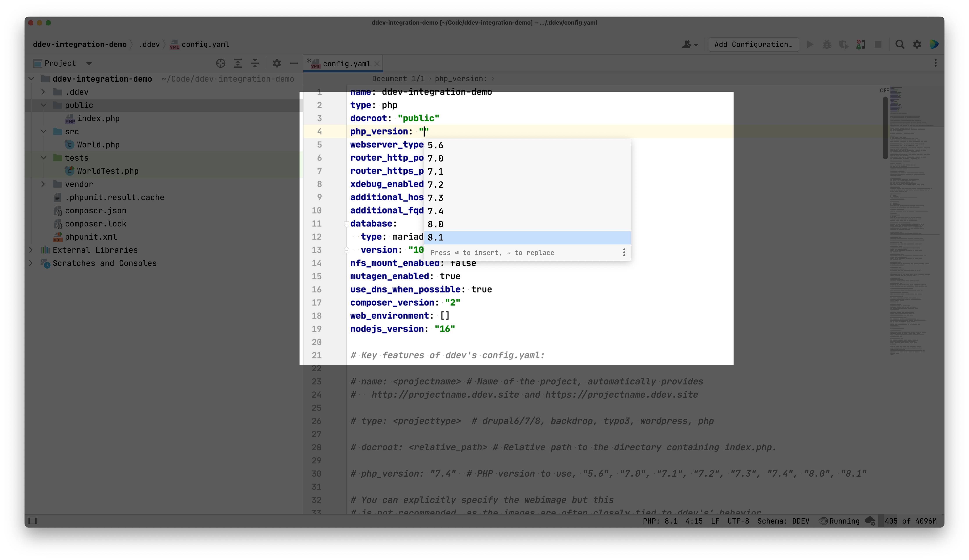Viewport: 969px width, 560px height.
Task: Collapse ddev-integration-demo root folder
Action: pos(32,79)
